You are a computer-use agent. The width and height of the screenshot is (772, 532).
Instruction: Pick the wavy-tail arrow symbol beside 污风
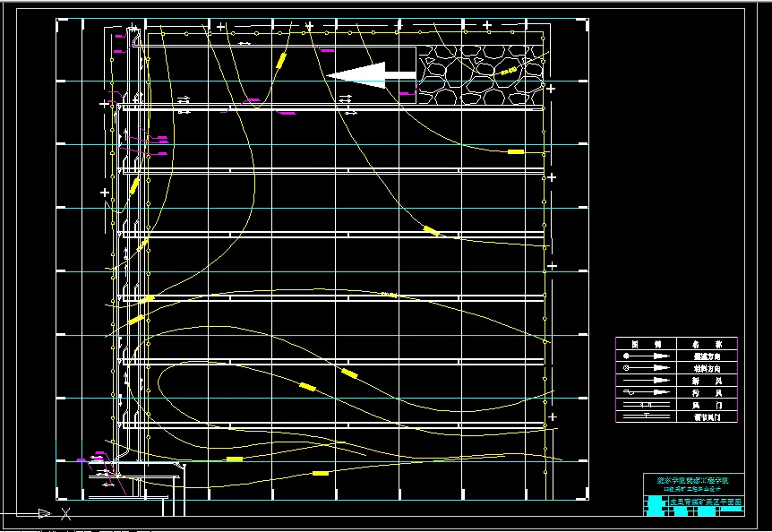pos(647,392)
